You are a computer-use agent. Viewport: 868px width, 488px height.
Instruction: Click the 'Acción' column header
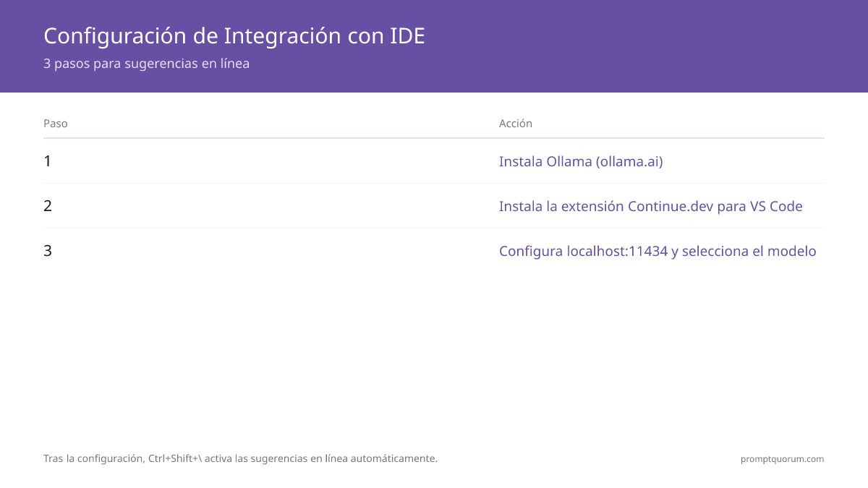click(516, 124)
